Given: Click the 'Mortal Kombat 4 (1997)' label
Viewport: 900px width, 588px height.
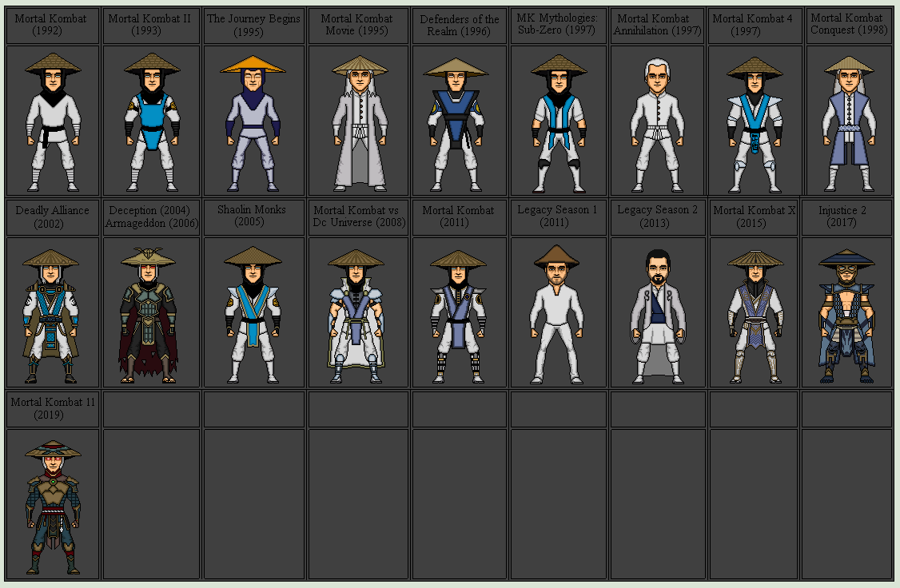Looking at the screenshot, I should point(752,25).
